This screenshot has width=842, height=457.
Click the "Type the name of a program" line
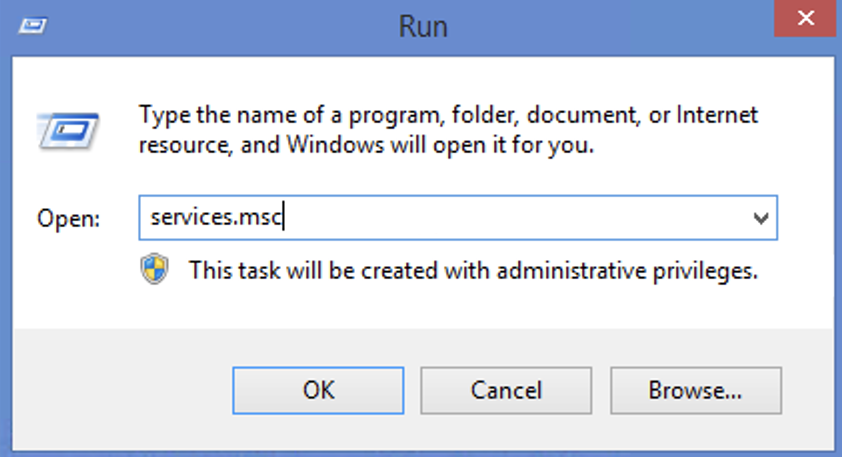(x=448, y=115)
